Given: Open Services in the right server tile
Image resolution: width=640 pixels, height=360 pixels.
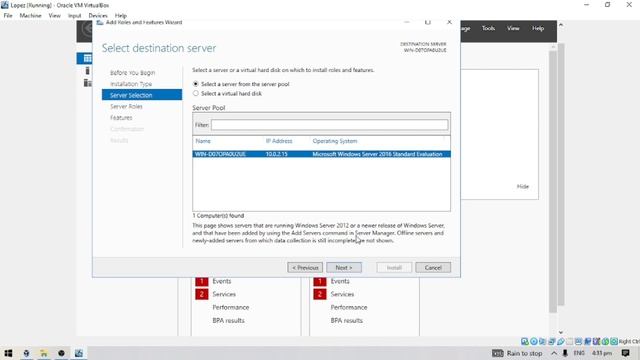Looking at the screenshot, I should pos(342,294).
